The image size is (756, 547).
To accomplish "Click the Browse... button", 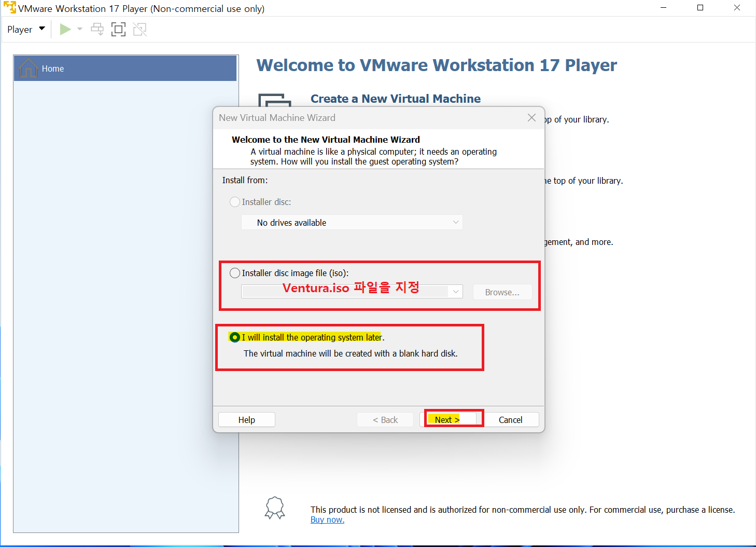I will click(x=502, y=292).
